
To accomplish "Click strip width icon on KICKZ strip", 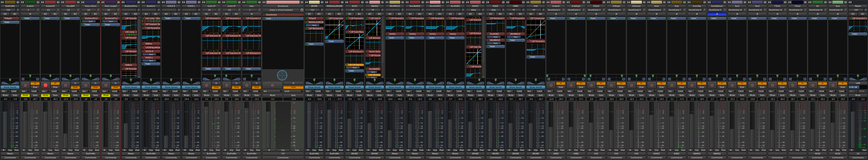I will pyautogui.click(x=347, y=2).
